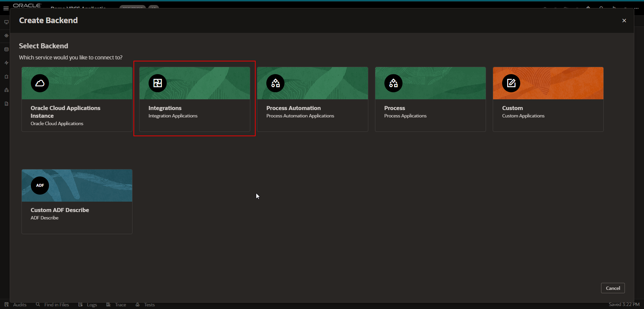This screenshot has width=644, height=309.
Task: Click 'Which service would you like to connect to?'
Action: [71, 57]
